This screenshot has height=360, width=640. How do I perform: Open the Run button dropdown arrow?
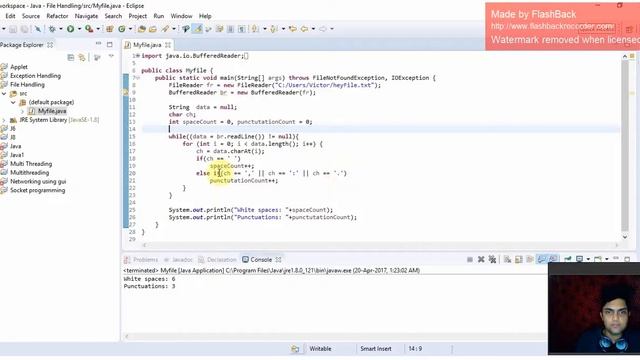tap(79, 29)
